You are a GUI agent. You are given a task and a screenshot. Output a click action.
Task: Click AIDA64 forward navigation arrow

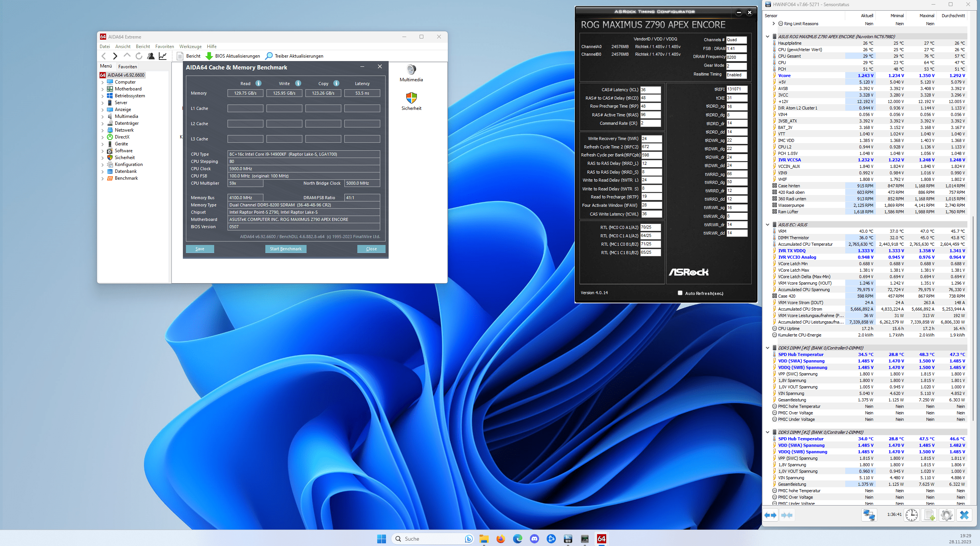pyautogui.click(x=115, y=56)
